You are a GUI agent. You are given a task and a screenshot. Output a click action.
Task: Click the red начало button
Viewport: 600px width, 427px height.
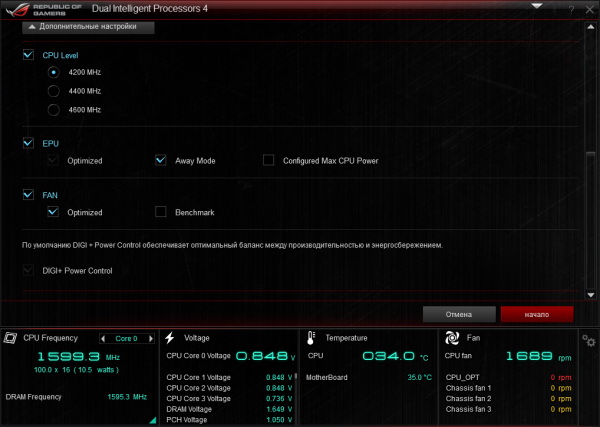pos(537,315)
